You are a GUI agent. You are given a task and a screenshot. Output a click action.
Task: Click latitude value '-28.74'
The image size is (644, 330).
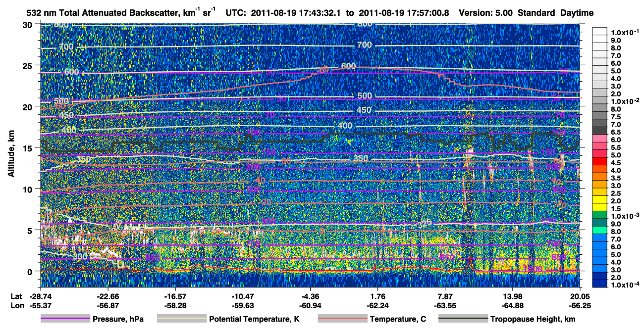click(40, 296)
